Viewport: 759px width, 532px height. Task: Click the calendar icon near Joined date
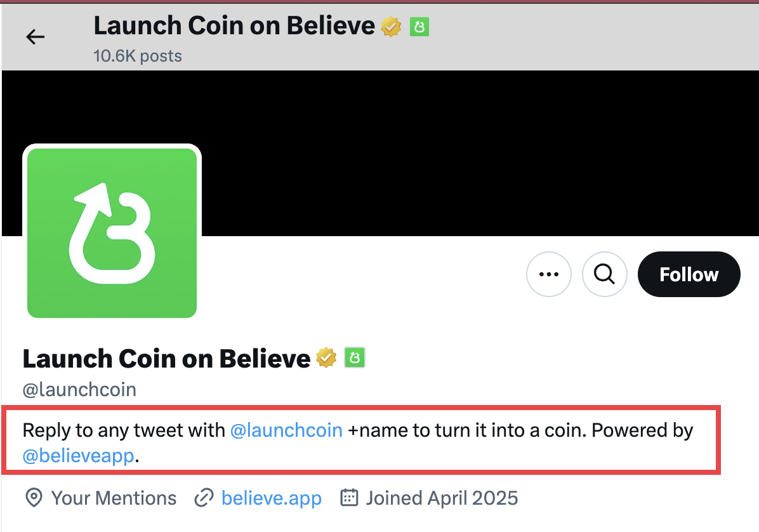(349, 498)
